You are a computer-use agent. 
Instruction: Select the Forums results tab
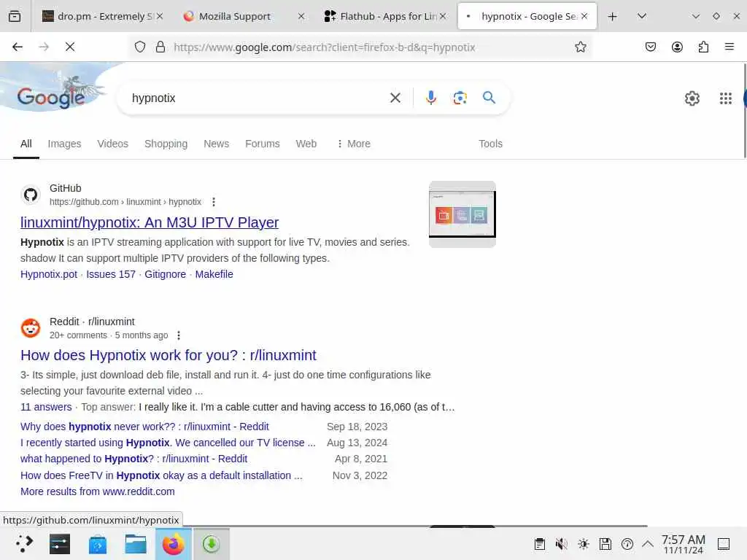point(263,144)
